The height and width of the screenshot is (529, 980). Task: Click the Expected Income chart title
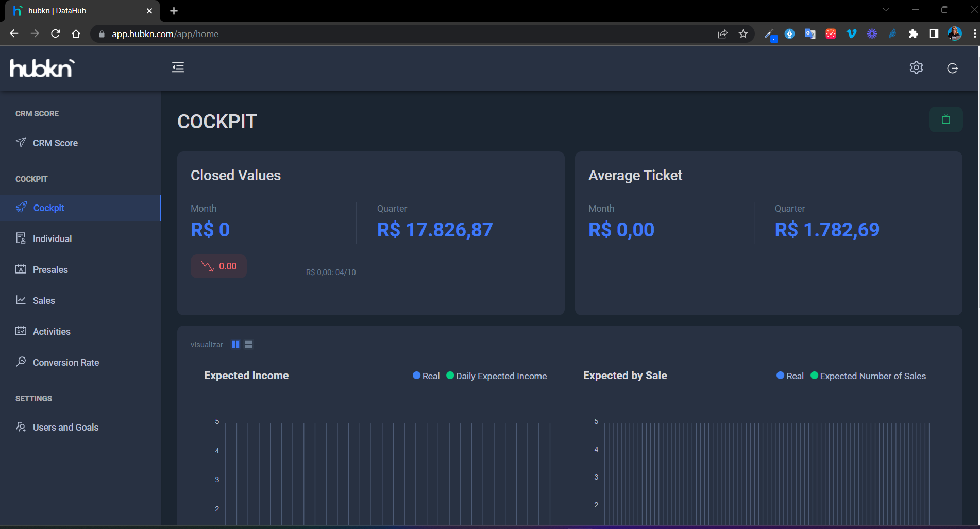click(246, 376)
